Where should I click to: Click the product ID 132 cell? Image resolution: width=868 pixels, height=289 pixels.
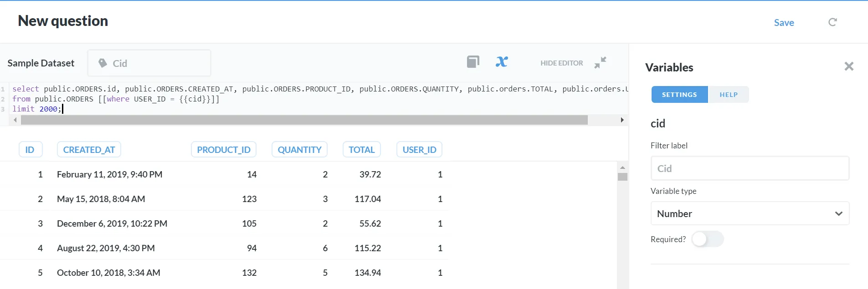[249, 273]
